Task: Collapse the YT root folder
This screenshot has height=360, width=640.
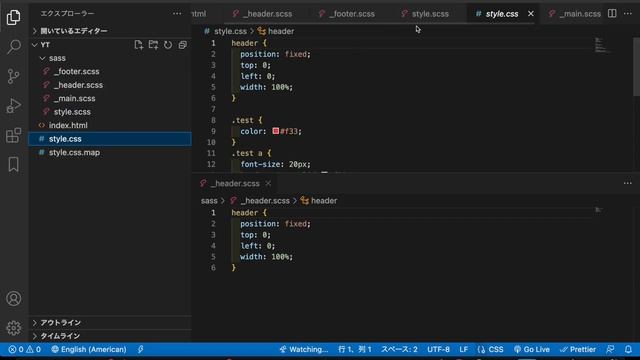Action: pos(45,45)
